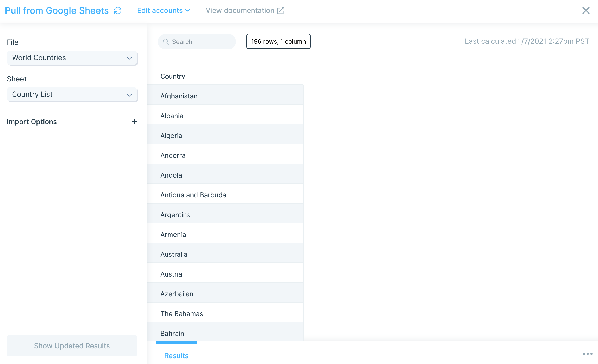Click Show Updated Results button
598x364 pixels.
pos(72,346)
